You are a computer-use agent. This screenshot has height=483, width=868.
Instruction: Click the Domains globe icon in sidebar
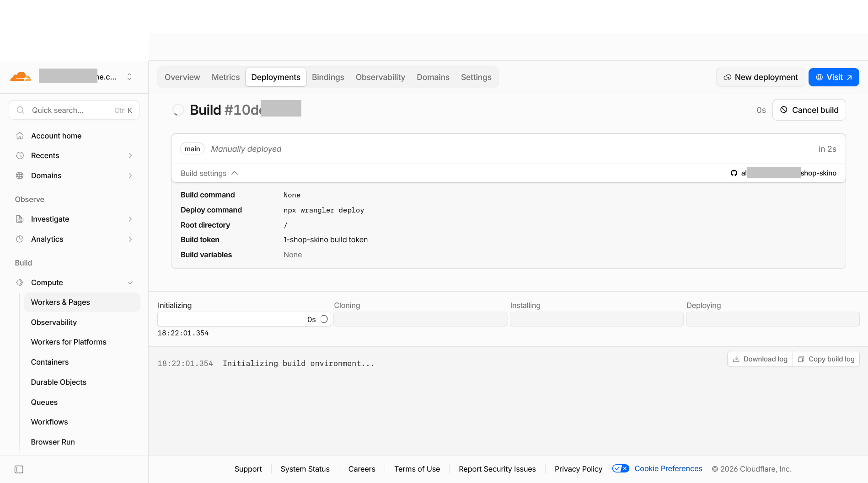coord(20,175)
